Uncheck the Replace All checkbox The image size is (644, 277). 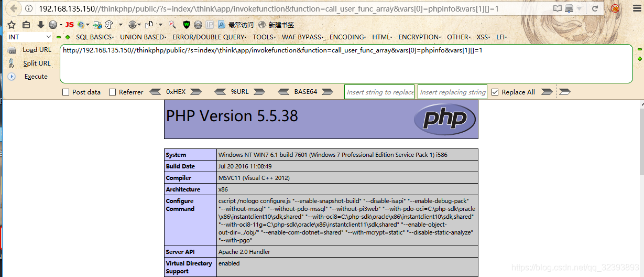(495, 92)
